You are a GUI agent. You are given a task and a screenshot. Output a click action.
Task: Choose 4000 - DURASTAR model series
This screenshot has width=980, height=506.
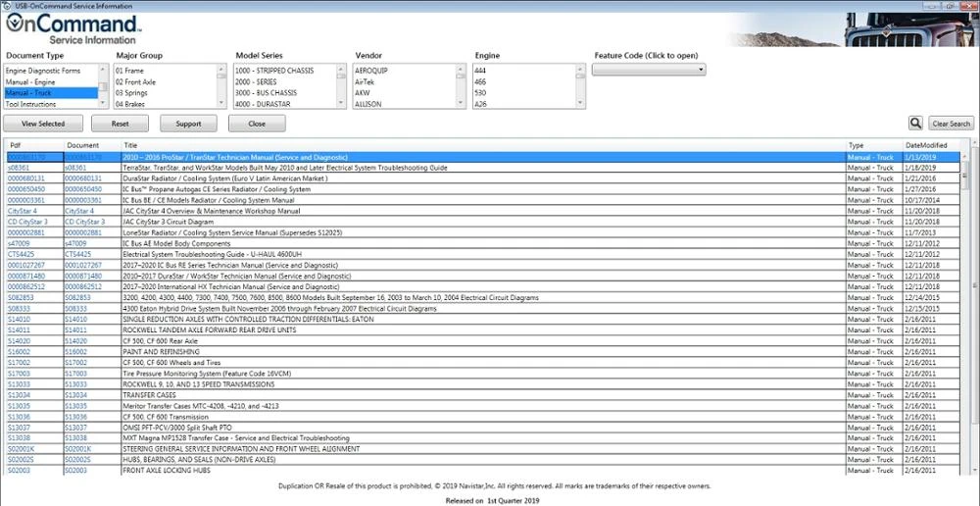tap(263, 105)
